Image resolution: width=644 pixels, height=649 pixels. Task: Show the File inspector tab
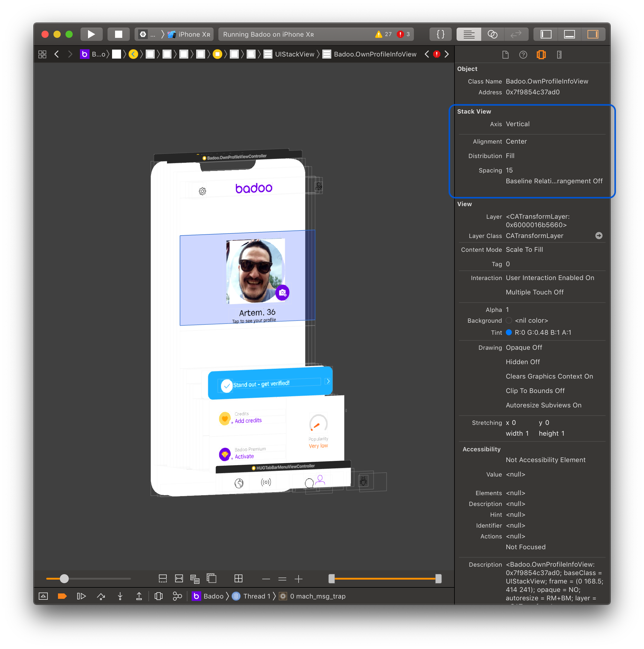[505, 54]
